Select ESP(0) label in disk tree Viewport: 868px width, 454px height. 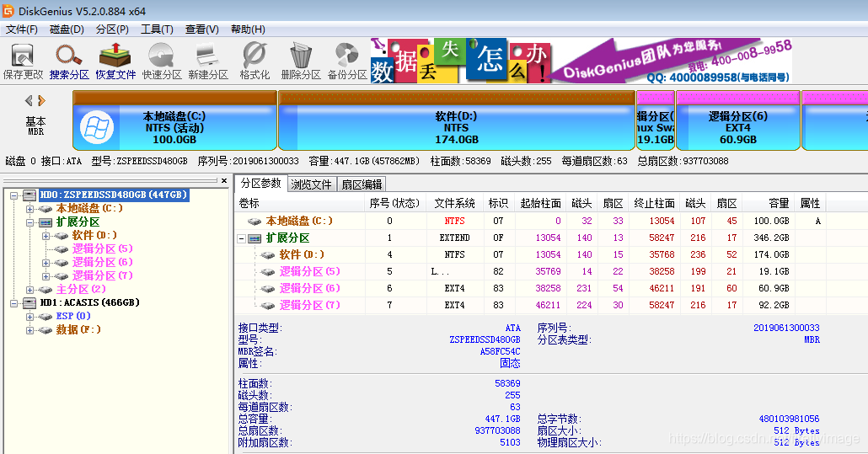[73, 317]
